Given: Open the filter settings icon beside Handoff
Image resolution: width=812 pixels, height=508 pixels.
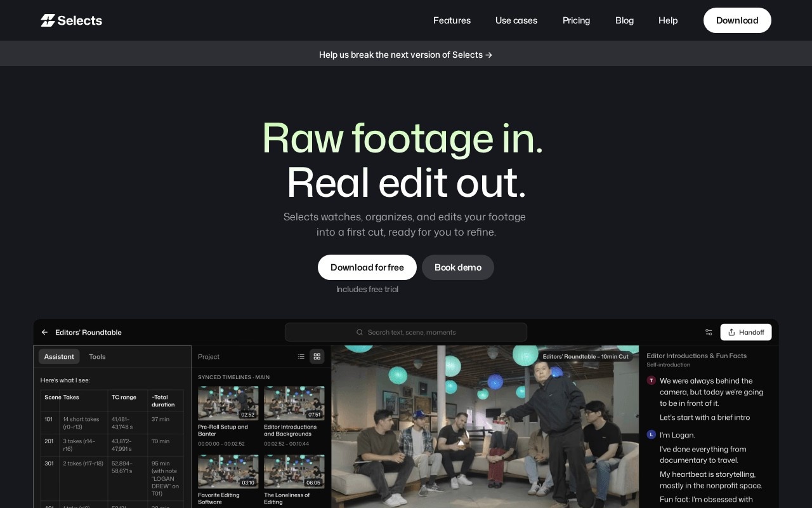Looking at the screenshot, I should point(709,332).
